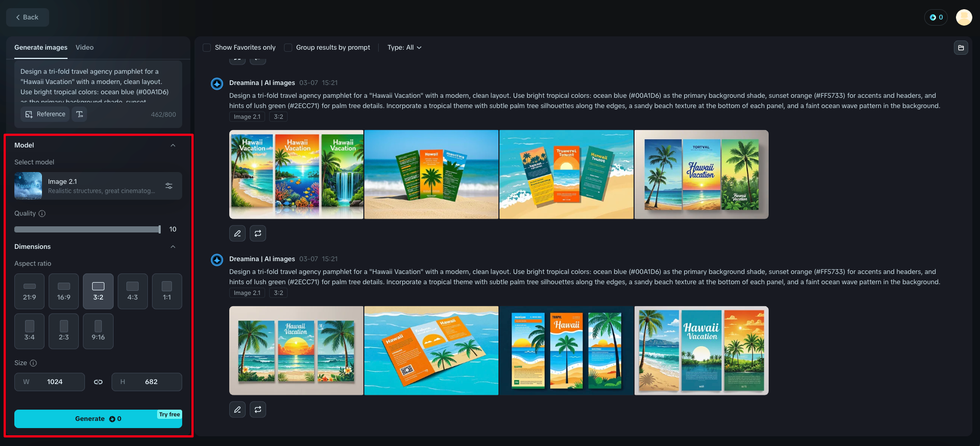Click the text style T icon

(x=80, y=114)
